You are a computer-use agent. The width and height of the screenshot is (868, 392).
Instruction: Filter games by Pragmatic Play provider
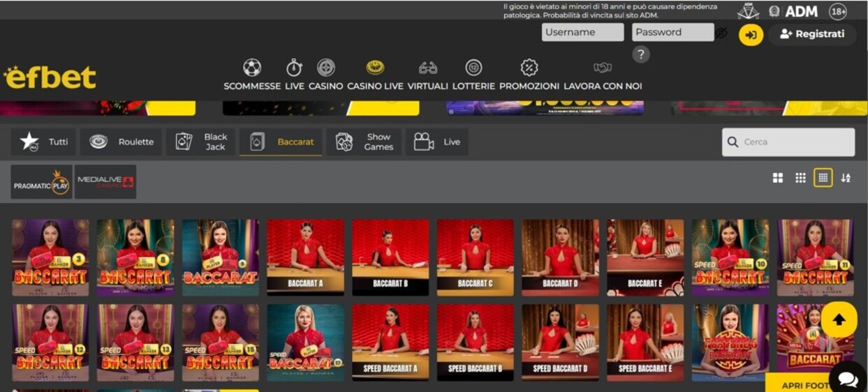coord(41,182)
